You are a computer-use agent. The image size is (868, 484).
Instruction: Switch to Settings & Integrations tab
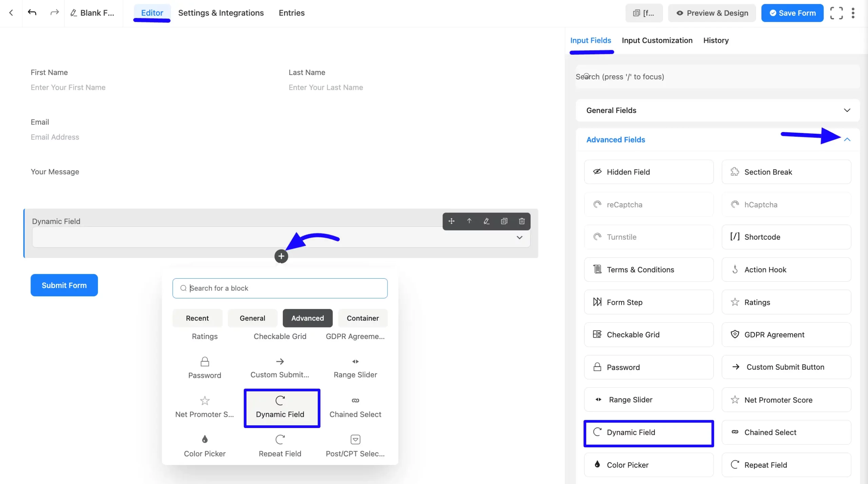(x=221, y=13)
